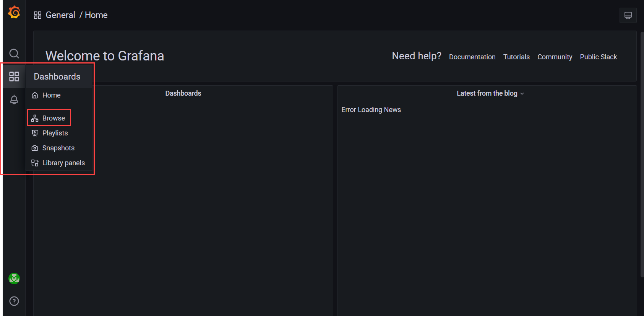Click the Grafana logo icon

click(14, 12)
